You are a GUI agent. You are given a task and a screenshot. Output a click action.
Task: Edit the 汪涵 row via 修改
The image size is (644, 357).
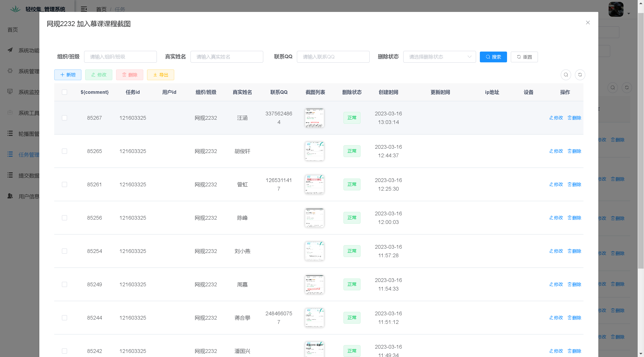556,118
